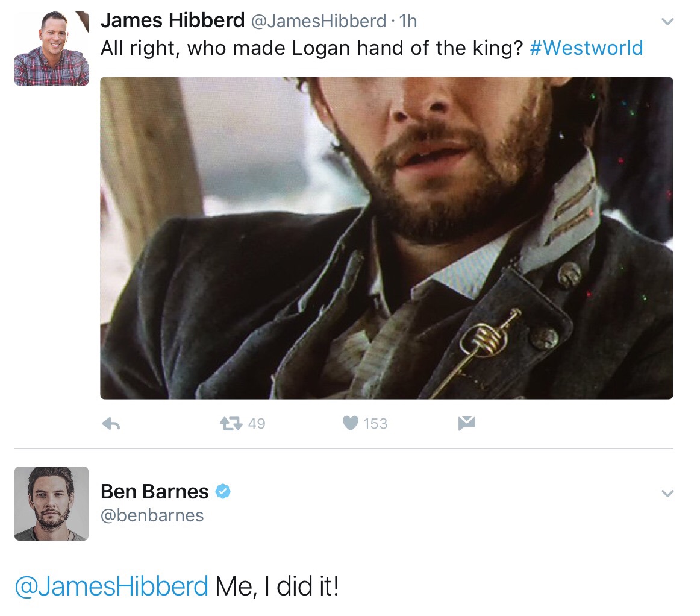This screenshot has height=616, width=700.
Task: Reply to James Hibberd's tweet
Action: pos(111,424)
